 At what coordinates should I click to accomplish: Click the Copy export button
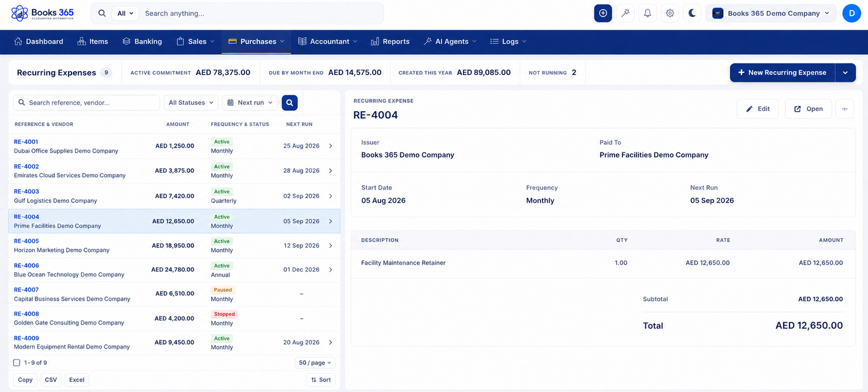pos(25,380)
